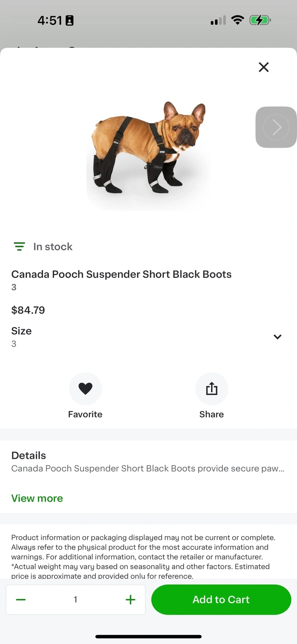Tap the ID badge icon beside the time
This screenshot has height=644, width=297.
pyautogui.click(x=70, y=21)
